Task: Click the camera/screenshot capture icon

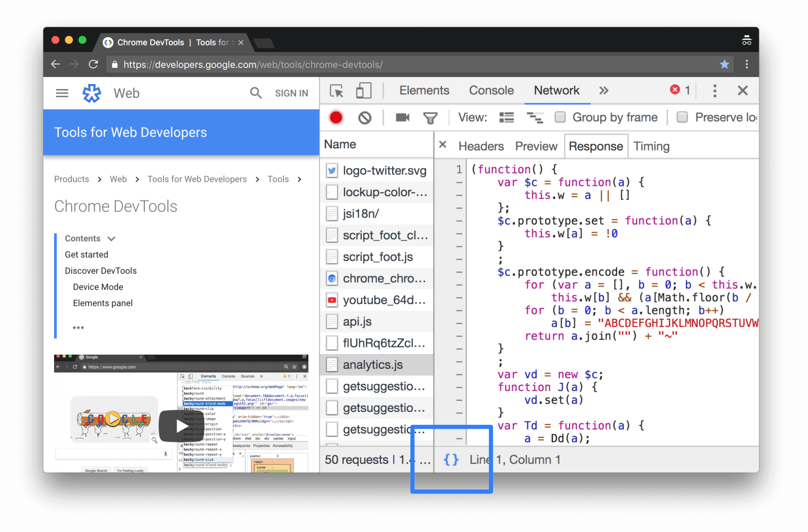Action: [x=403, y=118]
